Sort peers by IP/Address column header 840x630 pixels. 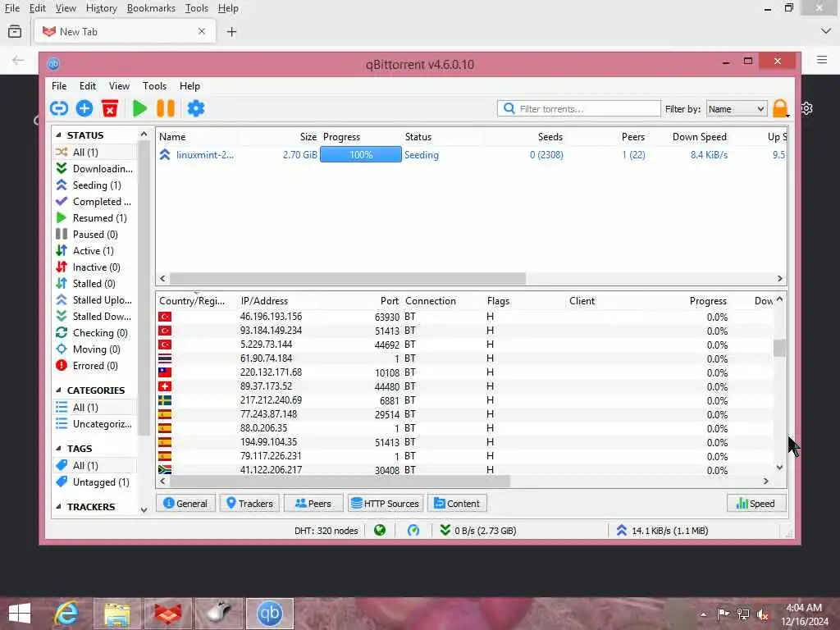(264, 301)
